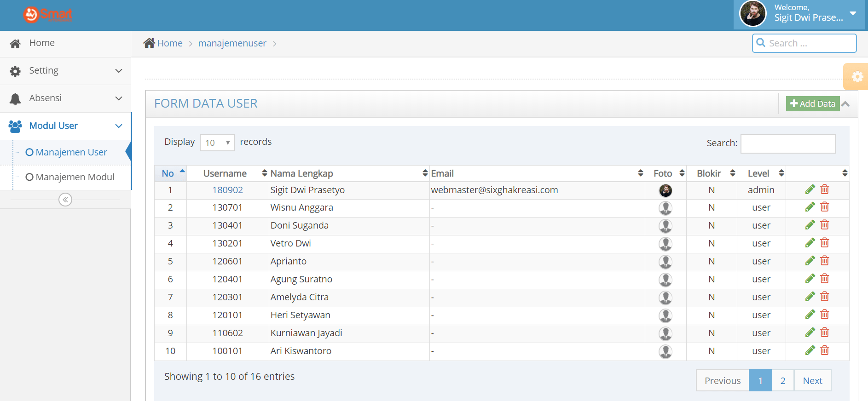The image size is (868, 401).
Task: Focus the top Search box
Action: click(x=804, y=43)
